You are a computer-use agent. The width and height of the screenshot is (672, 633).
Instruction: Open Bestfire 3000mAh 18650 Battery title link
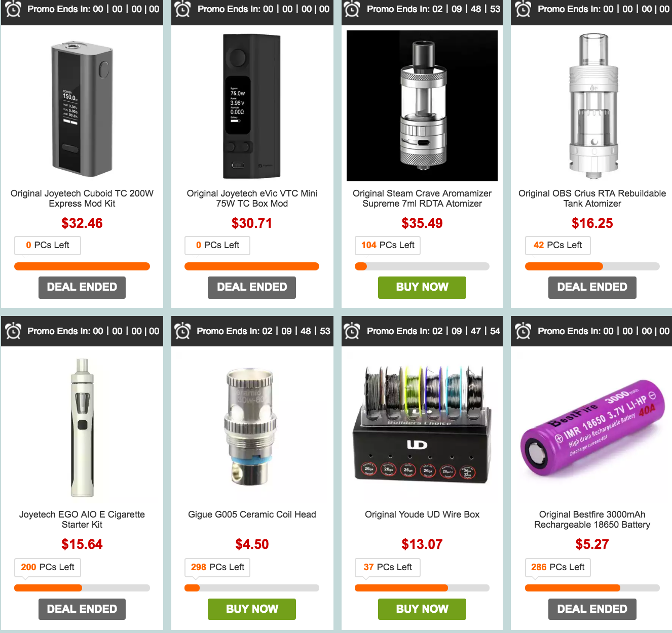pos(592,520)
